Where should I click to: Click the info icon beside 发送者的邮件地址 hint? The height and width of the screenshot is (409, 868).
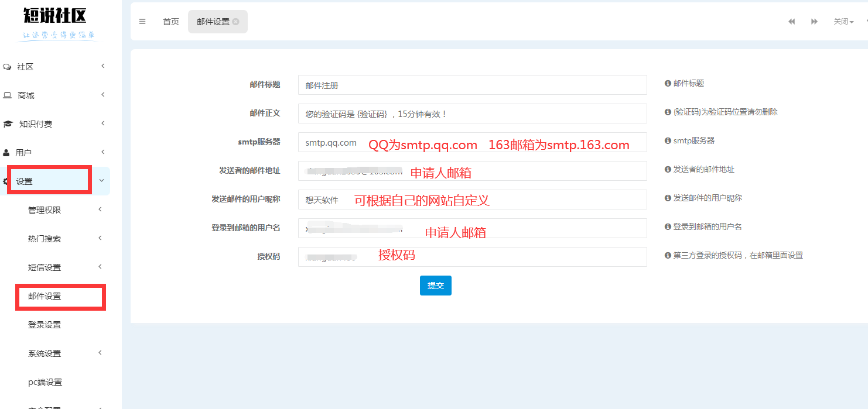668,169
